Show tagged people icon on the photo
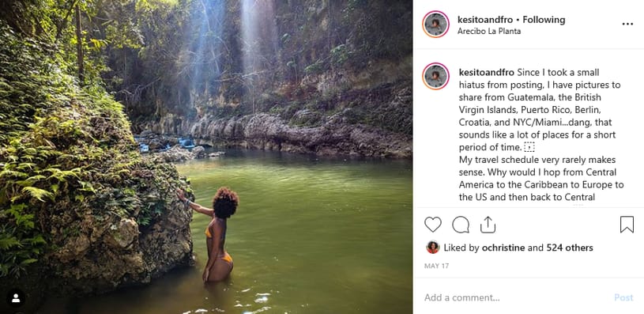This screenshot has height=314, width=644. point(16,298)
